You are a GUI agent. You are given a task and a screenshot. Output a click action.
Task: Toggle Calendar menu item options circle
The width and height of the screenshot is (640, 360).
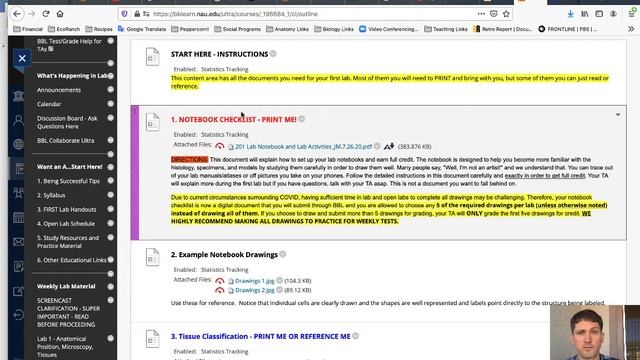111,104
